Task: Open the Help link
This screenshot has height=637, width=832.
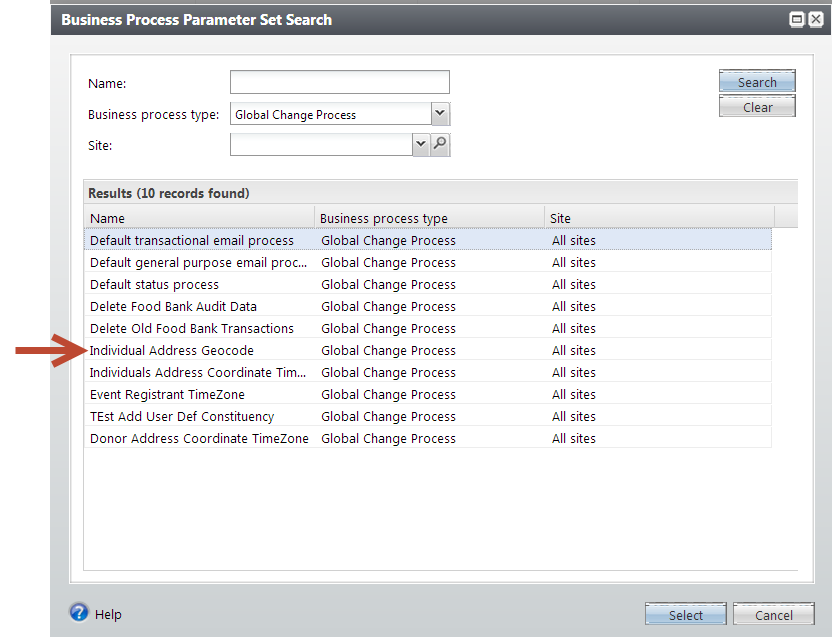Action: click(x=108, y=614)
